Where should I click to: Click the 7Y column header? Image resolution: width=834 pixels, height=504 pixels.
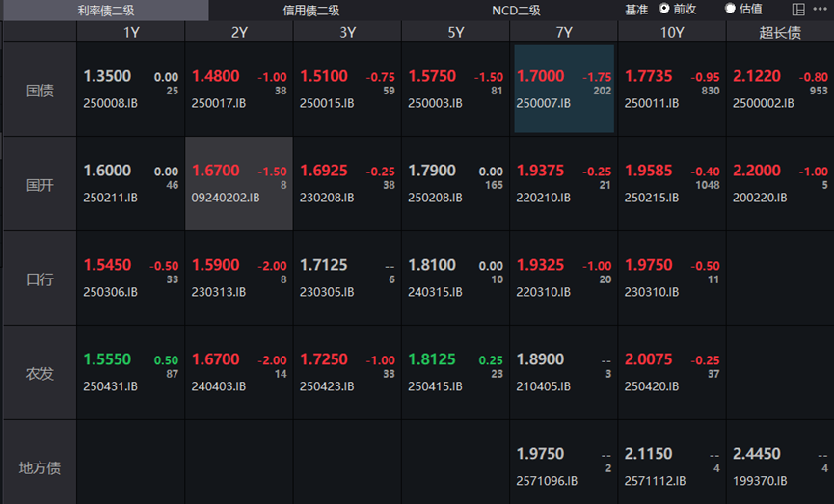[564, 32]
